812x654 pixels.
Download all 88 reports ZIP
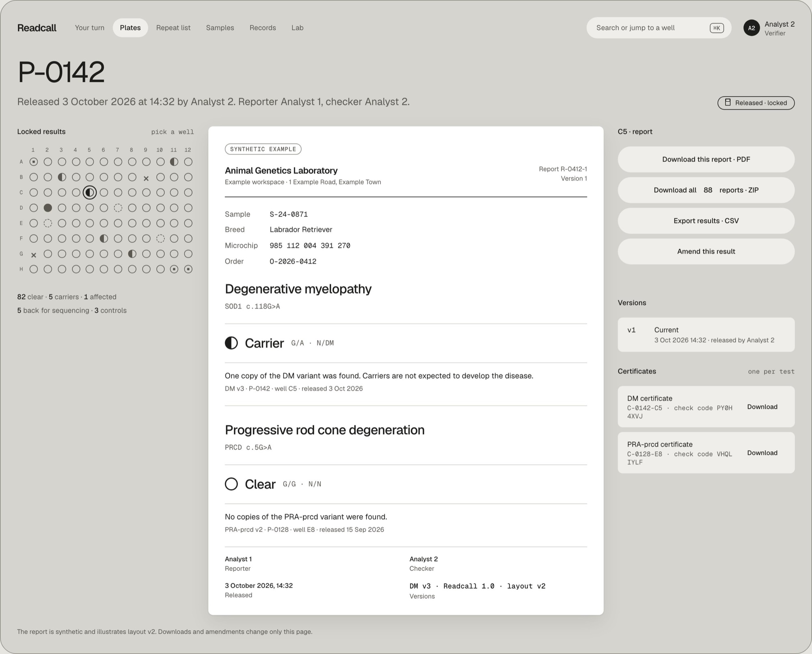(706, 190)
